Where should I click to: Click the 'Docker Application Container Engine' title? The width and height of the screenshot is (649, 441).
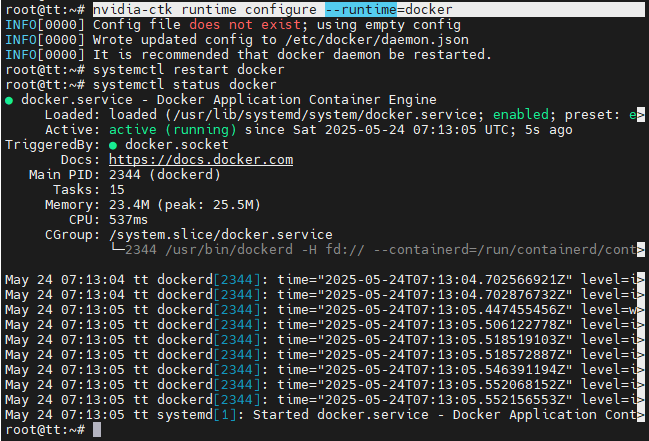296,100
